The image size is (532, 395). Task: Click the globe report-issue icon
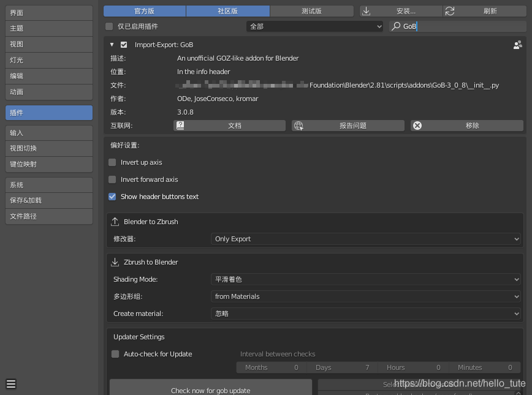coord(298,126)
